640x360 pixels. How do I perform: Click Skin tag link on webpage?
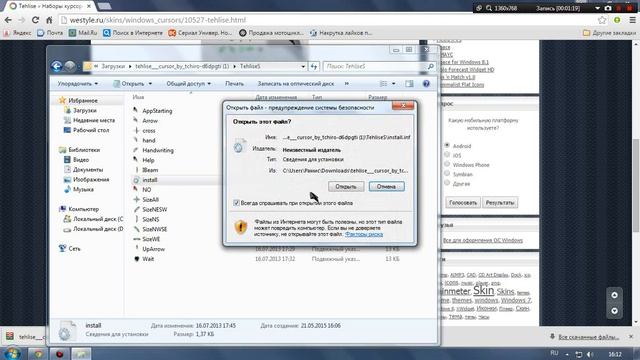[x=483, y=291]
